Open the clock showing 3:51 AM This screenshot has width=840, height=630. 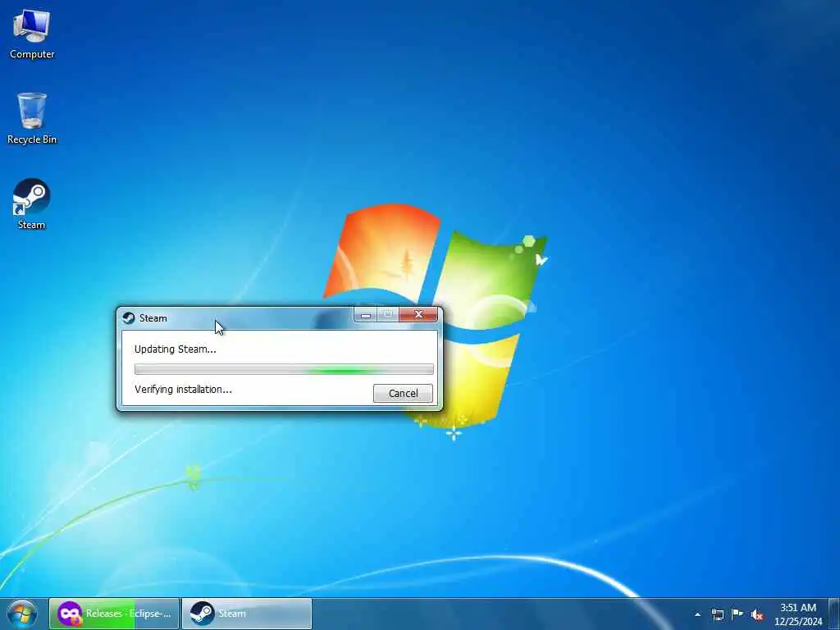click(x=797, y=614)
